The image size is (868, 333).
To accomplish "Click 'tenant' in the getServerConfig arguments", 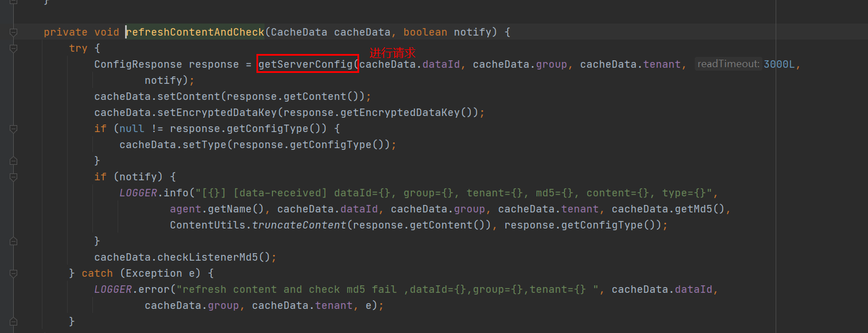I will (x=662, y=64).
